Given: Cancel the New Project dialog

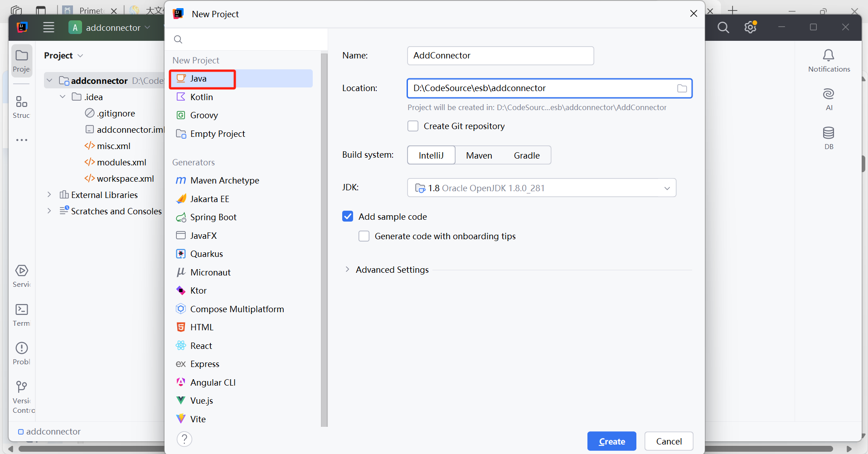Looking at the screenshot, I should point(669,441).
